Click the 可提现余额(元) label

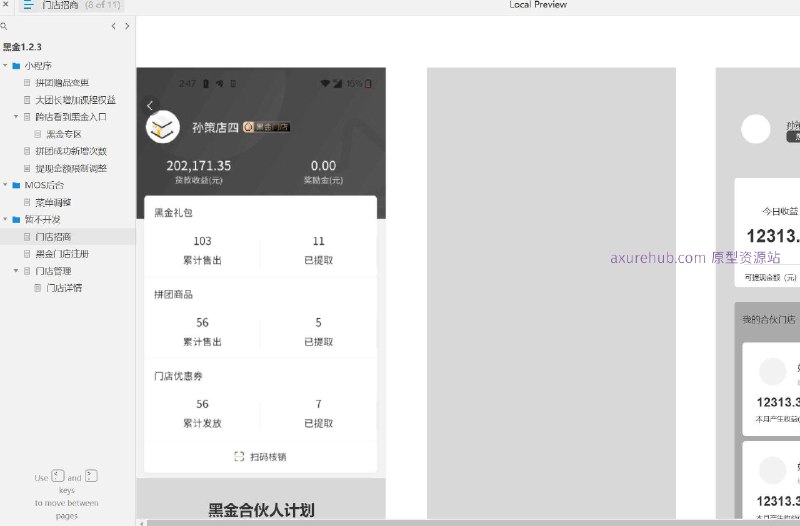click(770, 278)
